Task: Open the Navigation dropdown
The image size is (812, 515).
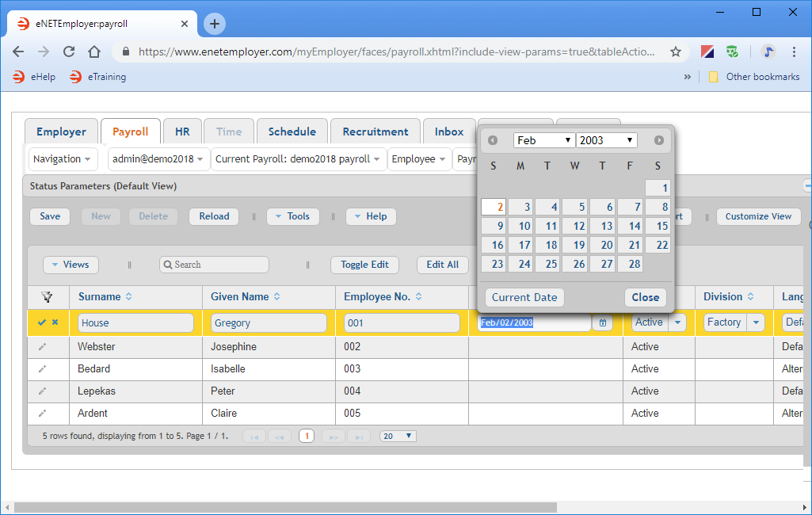Action: 63,158
